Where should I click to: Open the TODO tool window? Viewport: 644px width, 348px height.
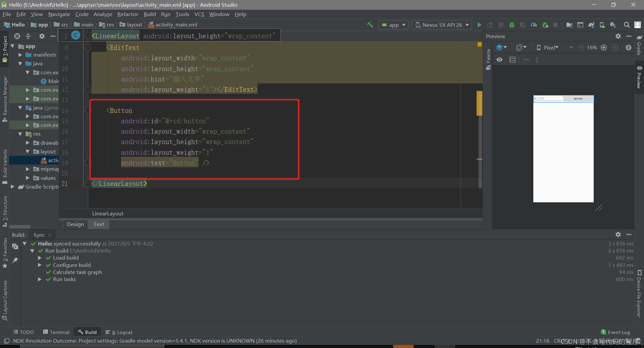click(24, 332)
